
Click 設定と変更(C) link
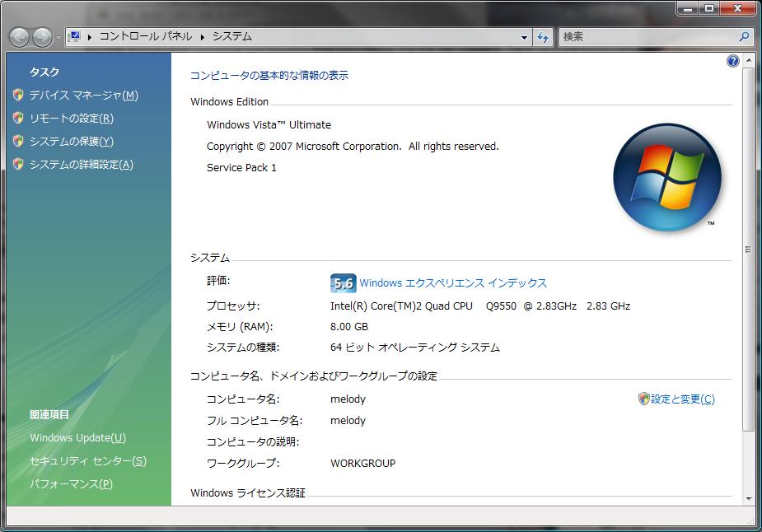coord(683,399)
